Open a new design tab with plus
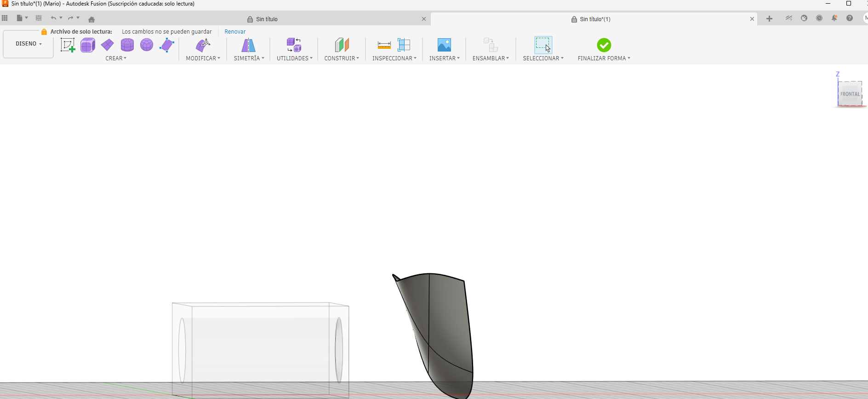The height and width of the screenshot is (399, 868). tap(769, 18)
